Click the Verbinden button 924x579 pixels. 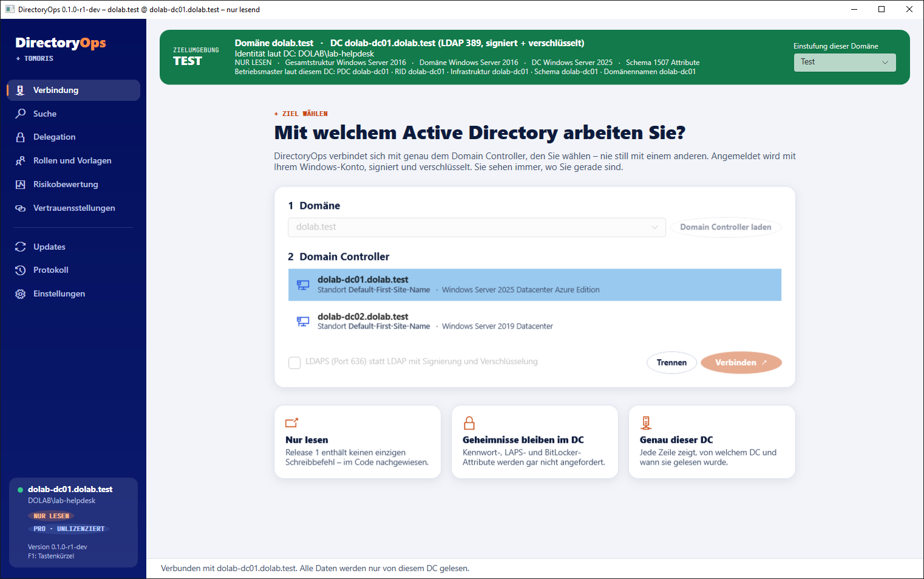point(741,363)
